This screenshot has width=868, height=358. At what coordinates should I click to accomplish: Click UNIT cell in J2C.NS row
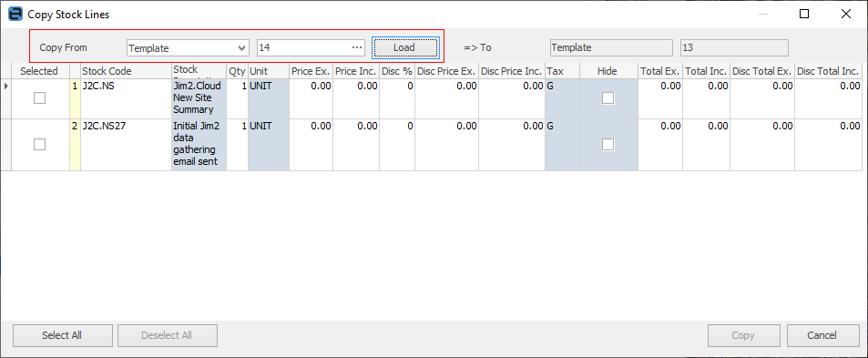coord(269,98)
